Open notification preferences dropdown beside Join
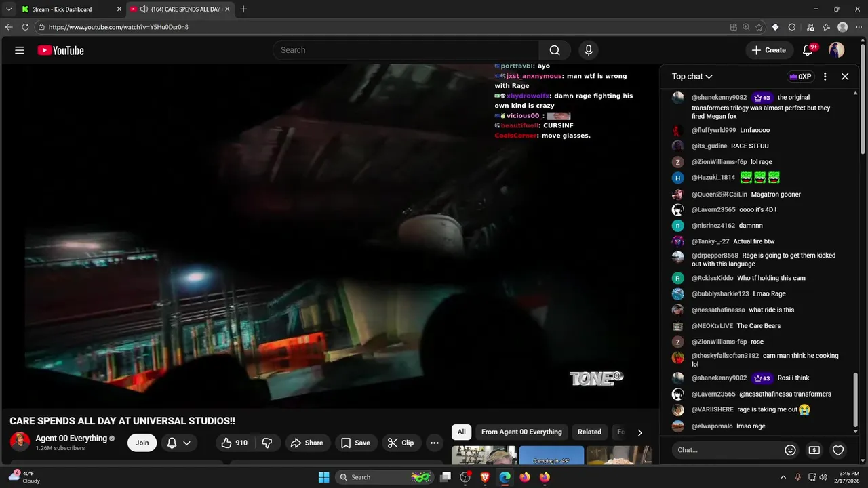 tap(179, 443)
